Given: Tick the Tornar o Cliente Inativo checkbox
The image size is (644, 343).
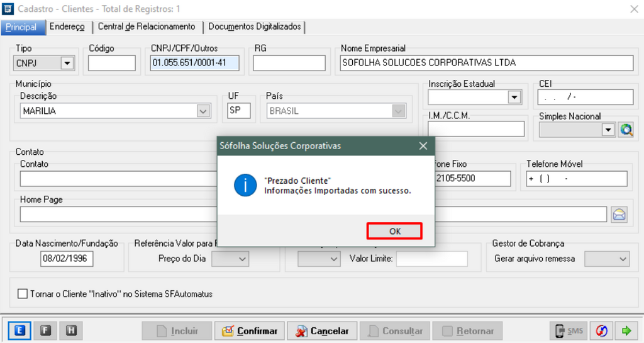Looking at the screenshot, I should click(23, 294).
